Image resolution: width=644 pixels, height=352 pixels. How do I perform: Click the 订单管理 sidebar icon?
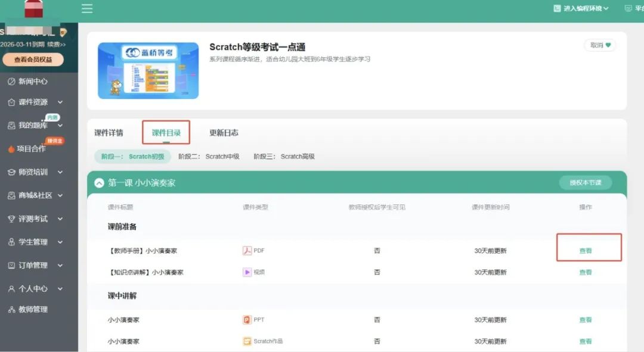11,266
